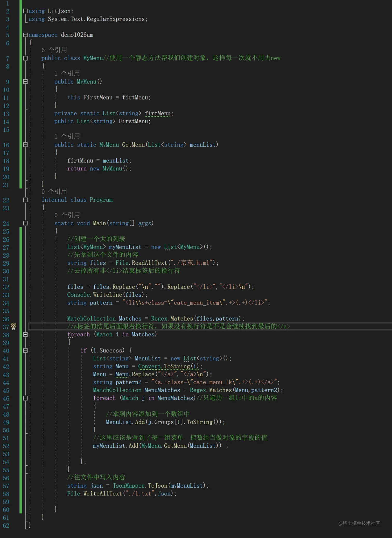This screenshot has width=392, height=538.
Task: Click the comment '//拿到内容添加到一个数组中'
Action: (148, 414)
